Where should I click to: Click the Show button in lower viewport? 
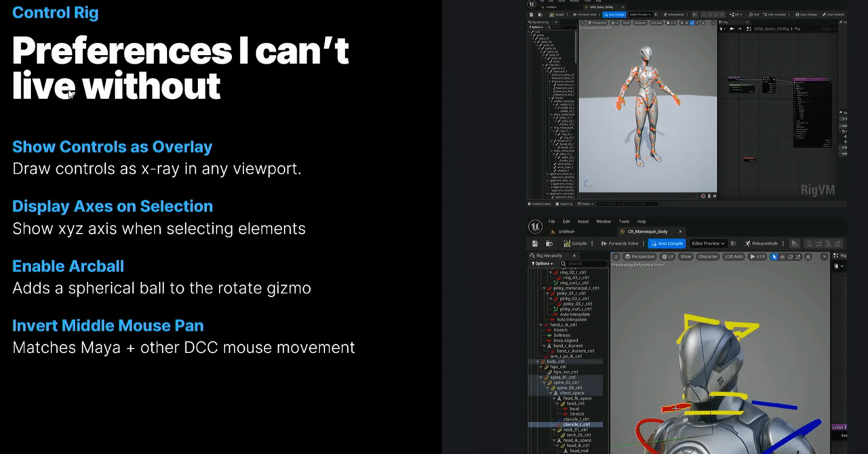(x=686, y=257)
